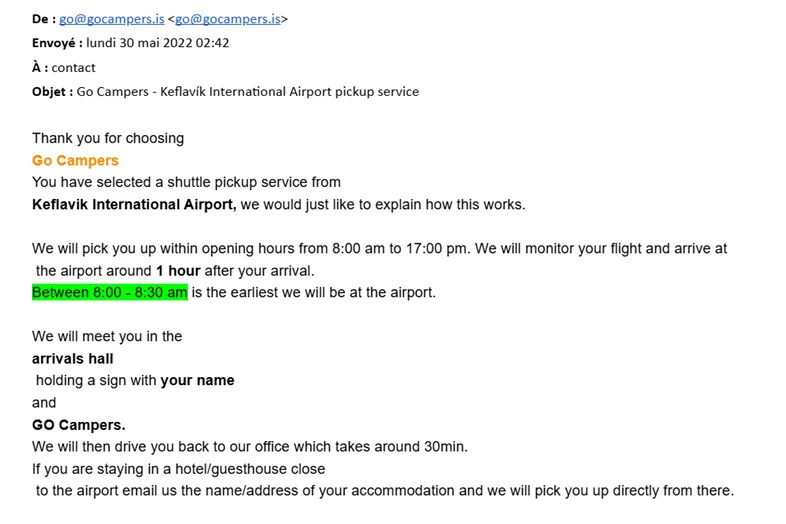Click the 'Objet :' label
The height and width of the screenshot is (524, 786).
coord(53,92)
